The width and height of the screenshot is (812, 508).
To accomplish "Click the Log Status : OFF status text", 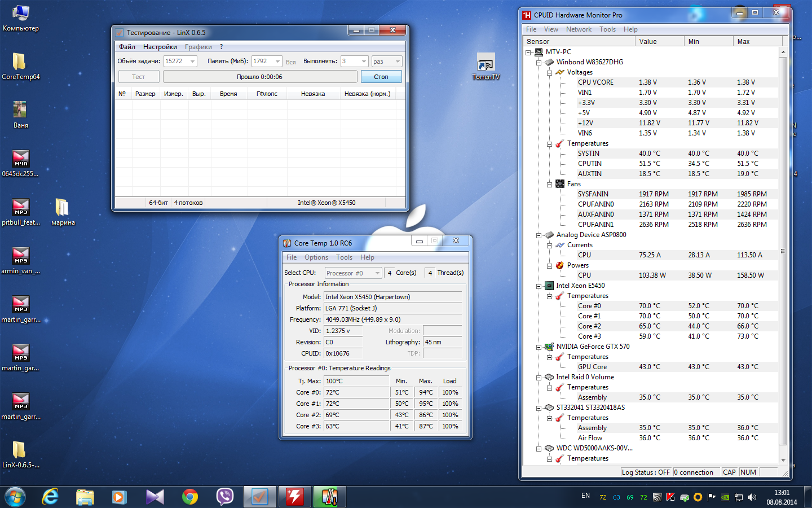I will pos(646,472).
